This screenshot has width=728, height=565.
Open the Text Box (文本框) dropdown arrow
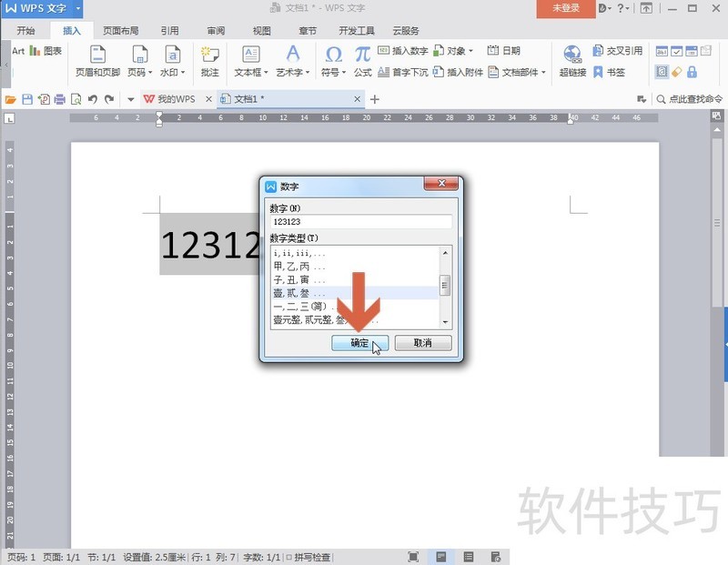[x=266, y=73]
